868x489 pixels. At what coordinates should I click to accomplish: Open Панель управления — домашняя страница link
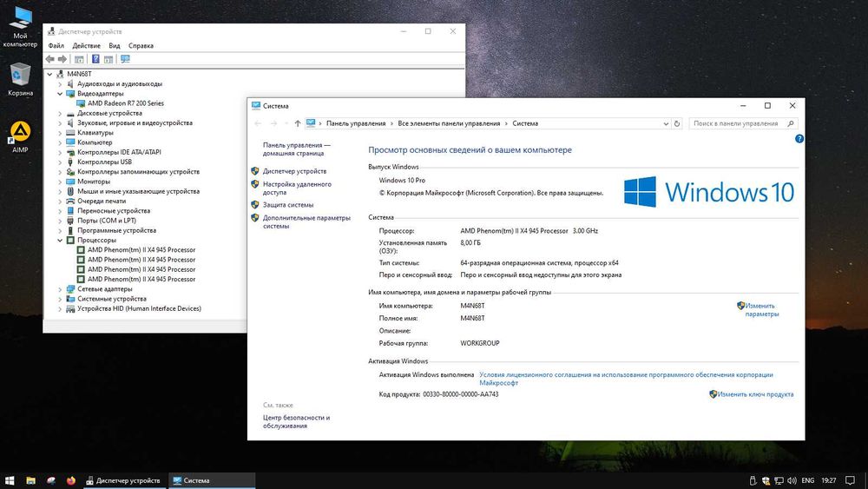(296, 149)
